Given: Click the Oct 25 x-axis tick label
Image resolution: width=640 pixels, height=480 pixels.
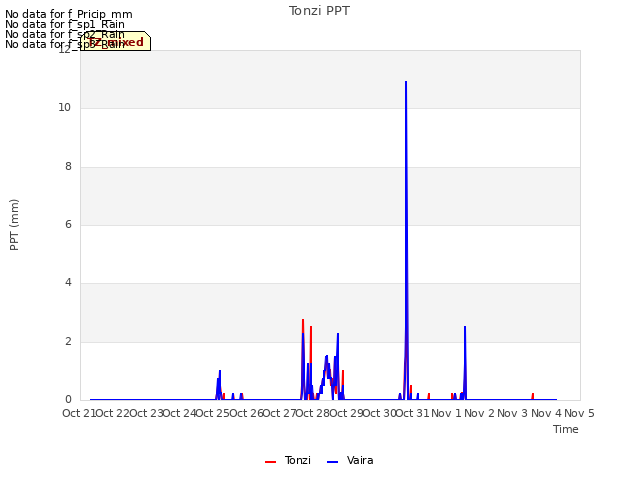Looking at the screenshot, I should coord(213,413).
